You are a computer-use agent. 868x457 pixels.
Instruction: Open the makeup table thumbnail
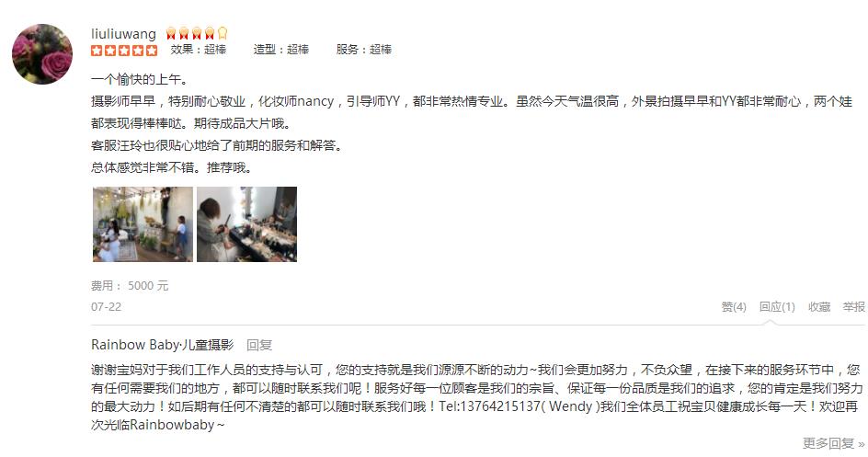247,224
